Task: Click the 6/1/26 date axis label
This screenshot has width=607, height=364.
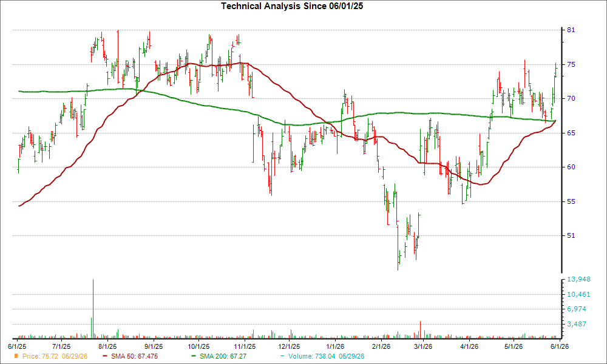Action: pyautogui.click(x=560, y=346)
